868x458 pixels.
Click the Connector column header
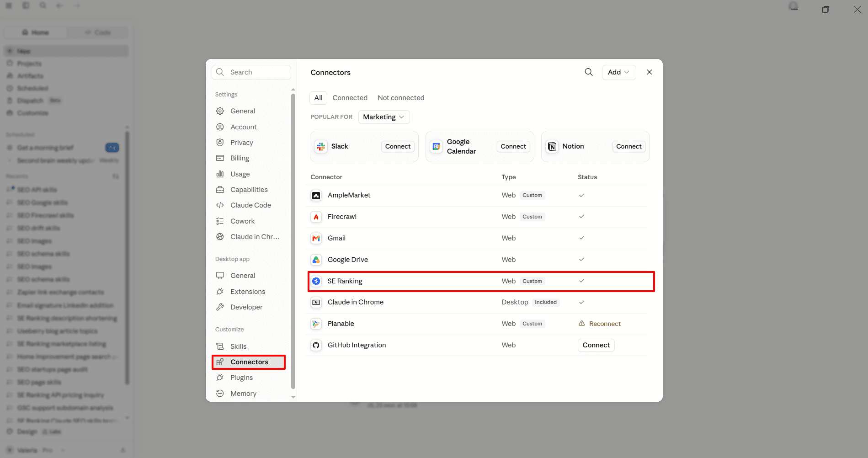tap(326, 177)
